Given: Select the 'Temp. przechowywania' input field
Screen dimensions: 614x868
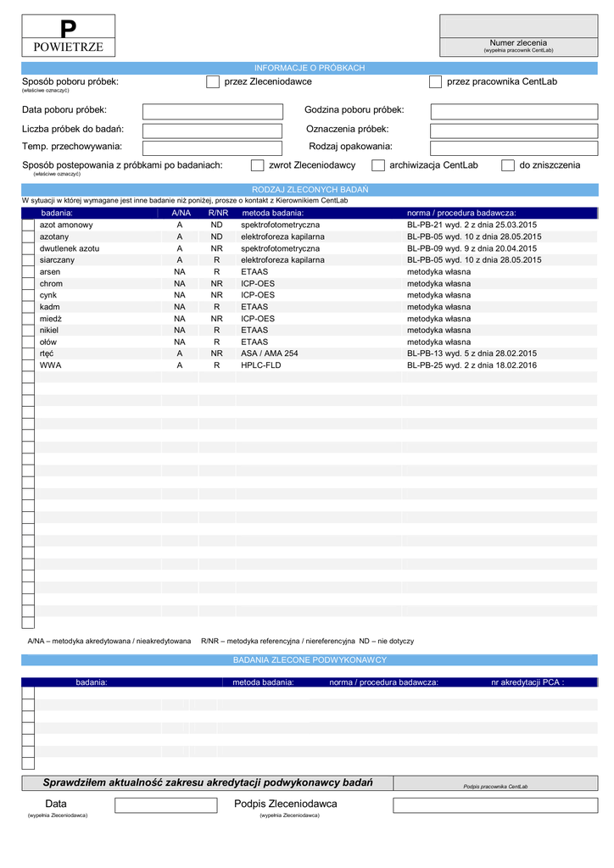Looking at the screenshot, I should coord(212,148).
